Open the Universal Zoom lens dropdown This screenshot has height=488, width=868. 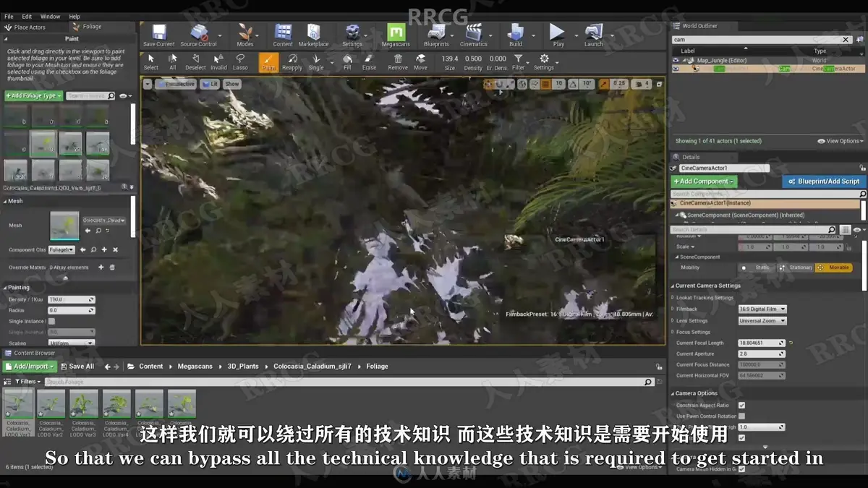click(762, 320)
